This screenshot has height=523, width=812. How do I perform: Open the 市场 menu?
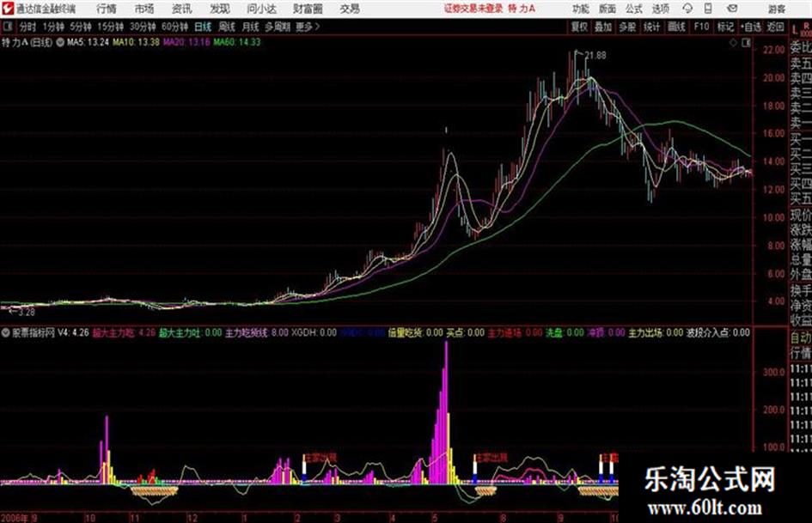coord(144,9)
